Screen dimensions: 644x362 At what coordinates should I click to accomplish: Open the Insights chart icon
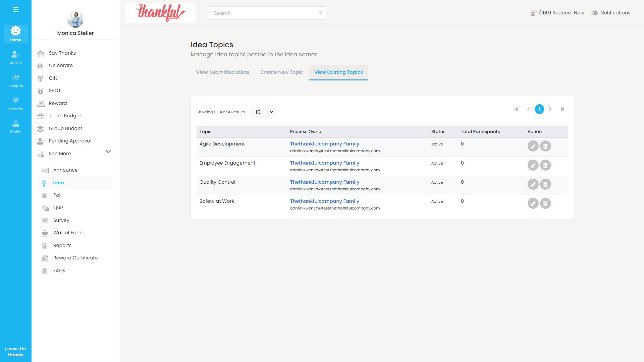coord(15,80)
